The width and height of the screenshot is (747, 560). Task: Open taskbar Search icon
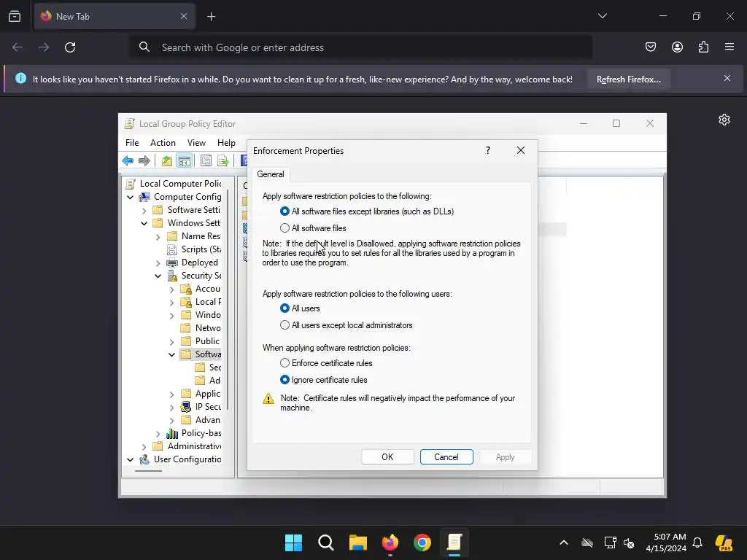coord(326,542)
